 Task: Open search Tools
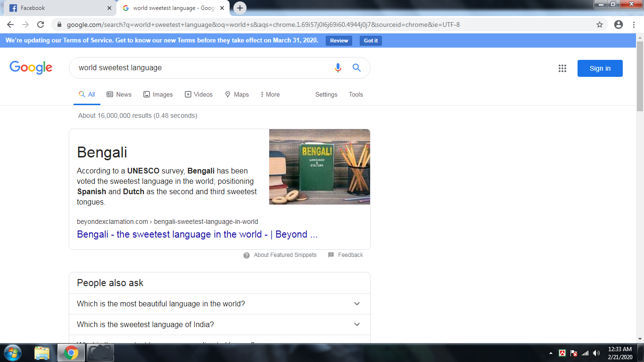pyautogui.click(x=356, y=95)
